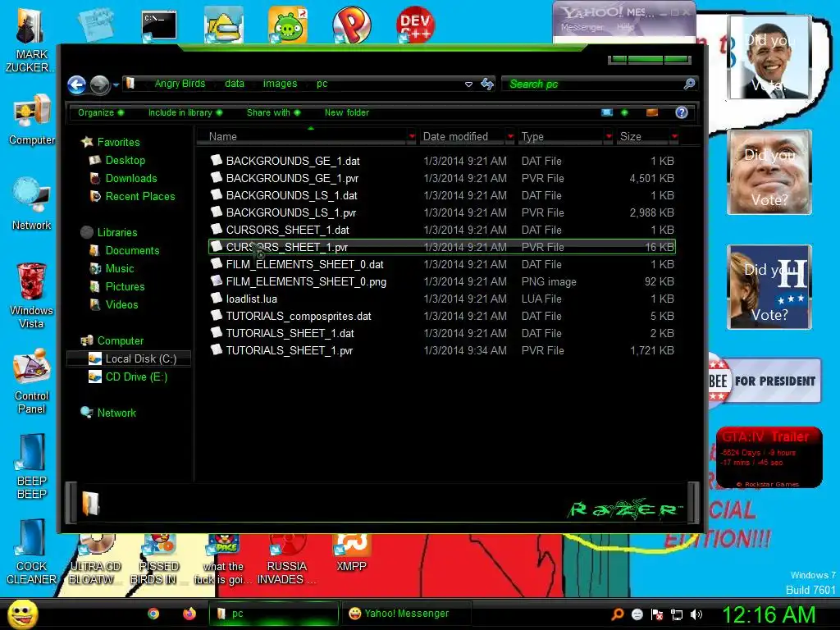Click the images breadcrumb segment
The height and width of the screenshot is (630, 840).
[x=280, y=84]
